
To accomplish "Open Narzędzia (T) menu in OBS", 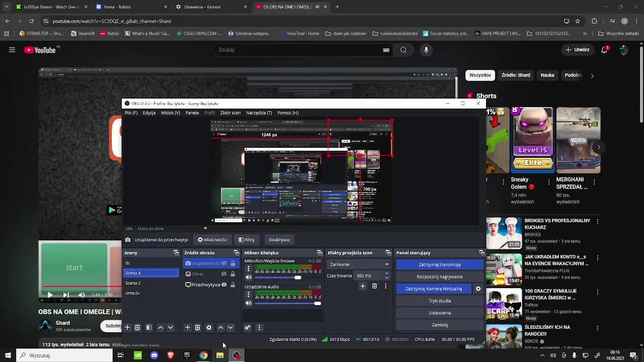I will coord(259,113).
